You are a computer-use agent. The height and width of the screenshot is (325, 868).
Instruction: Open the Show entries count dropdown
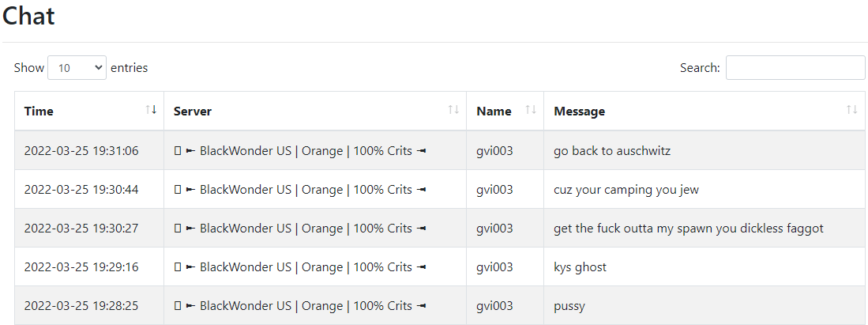point(77,68)
